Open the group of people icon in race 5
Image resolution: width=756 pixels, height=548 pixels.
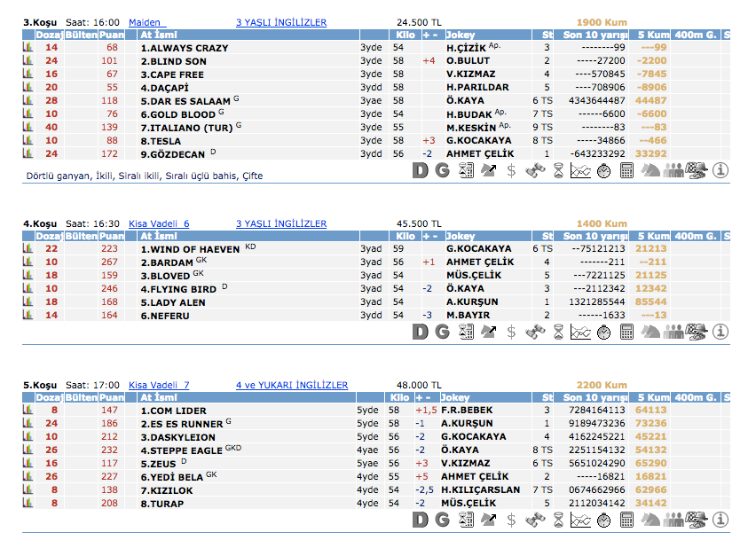click(673, 520)
